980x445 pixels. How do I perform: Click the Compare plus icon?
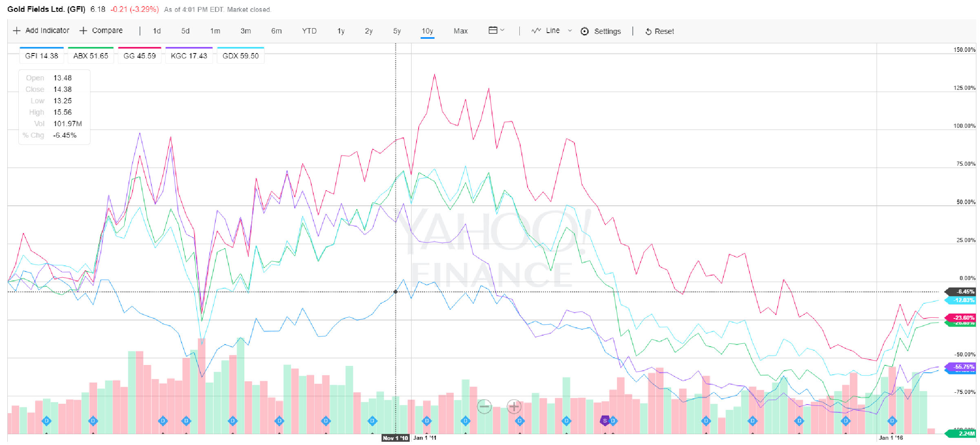tap(83, 31)
